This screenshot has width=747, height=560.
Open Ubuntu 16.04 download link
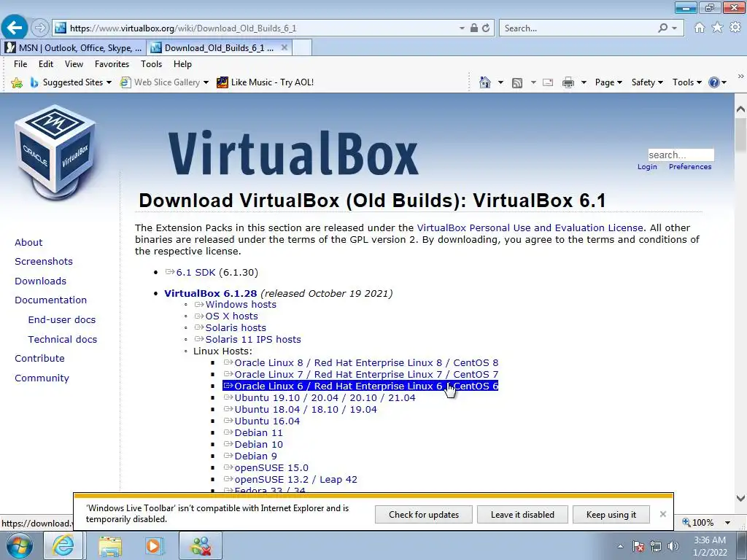tap(267, 421)
